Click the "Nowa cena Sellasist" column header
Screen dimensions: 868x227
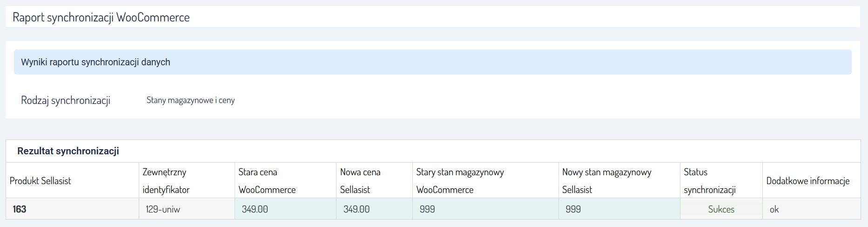pyautogui.click(x=360, y=181)
